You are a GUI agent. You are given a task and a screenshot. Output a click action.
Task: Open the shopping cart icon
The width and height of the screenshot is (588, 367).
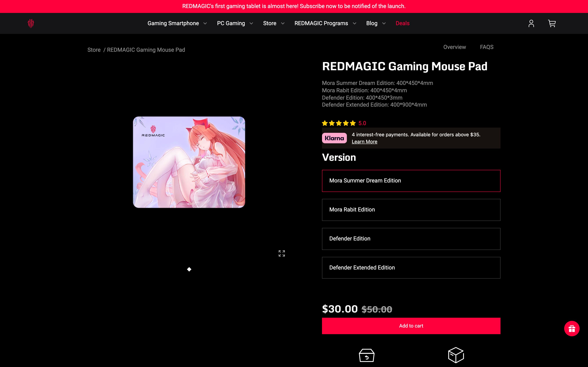pyautogui.click(x=552, y=23)
